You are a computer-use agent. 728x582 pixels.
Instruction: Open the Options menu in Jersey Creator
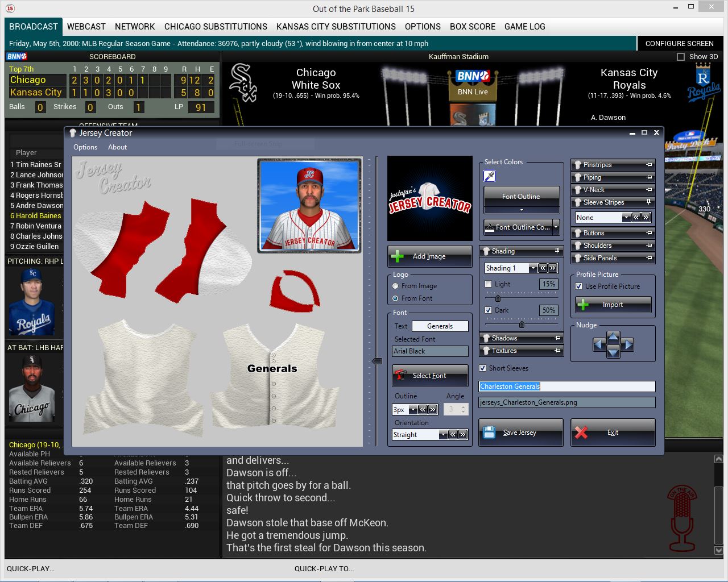point(85,147)
